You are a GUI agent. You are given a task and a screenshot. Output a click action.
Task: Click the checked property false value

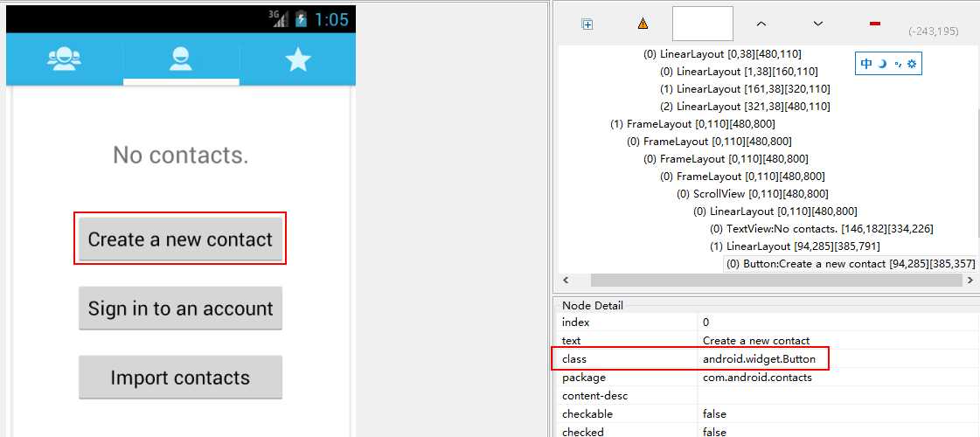click(714, 432)
